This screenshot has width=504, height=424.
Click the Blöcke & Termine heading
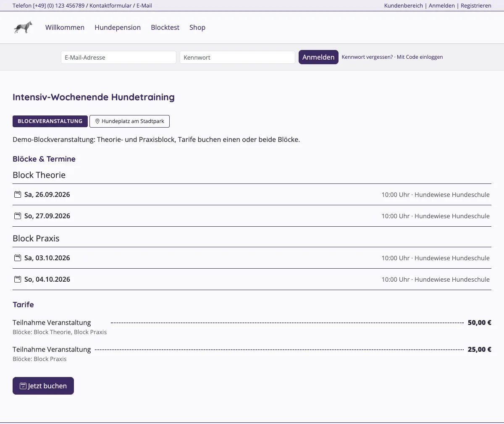(x=44, y=159)
